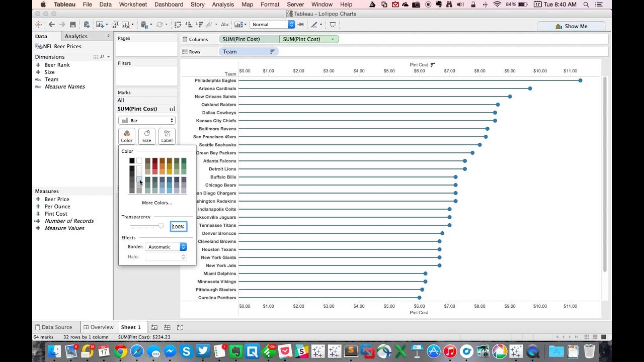This screenshot has height=362, width=644.
Task: Switch to the Analytics tab
Action: [76, 36]
